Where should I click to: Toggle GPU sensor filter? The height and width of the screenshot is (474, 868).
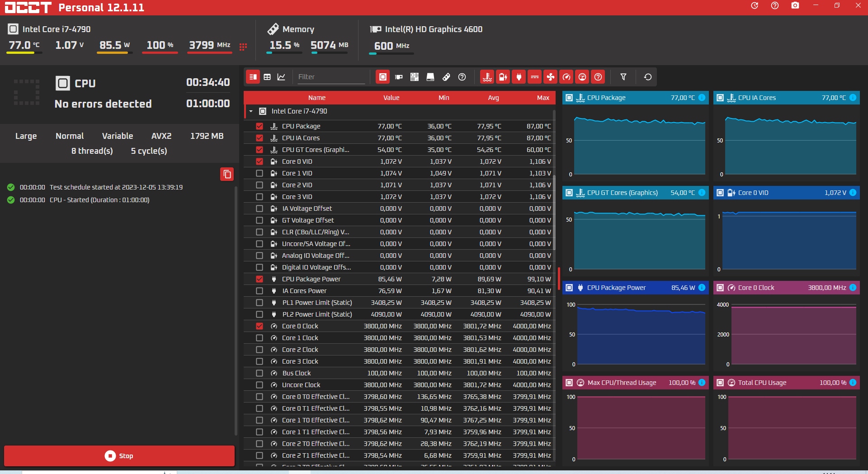[399, 77]
